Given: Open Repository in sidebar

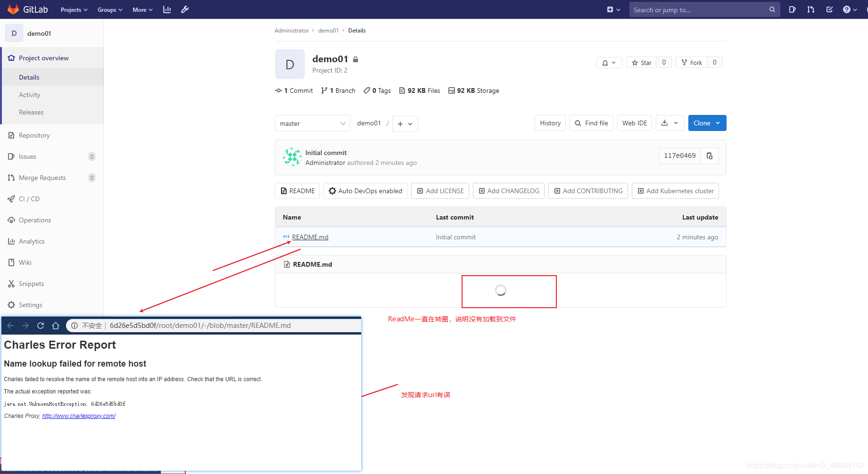Looking at the screenshot, I should 52,135.
